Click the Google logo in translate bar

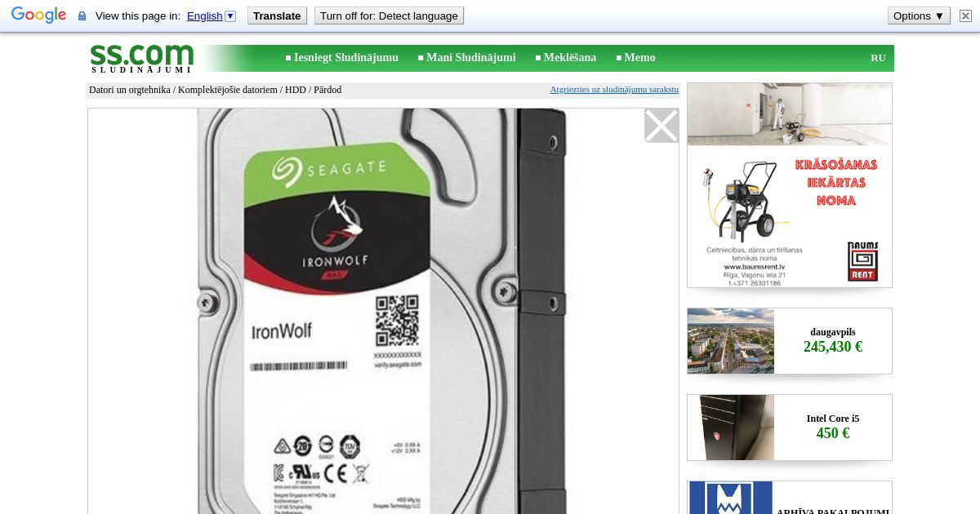(x=38, y=16)
